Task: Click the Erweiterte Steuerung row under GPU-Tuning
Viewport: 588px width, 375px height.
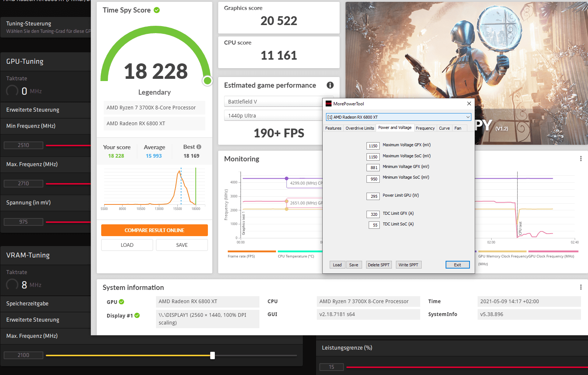Action: point(46,110)
